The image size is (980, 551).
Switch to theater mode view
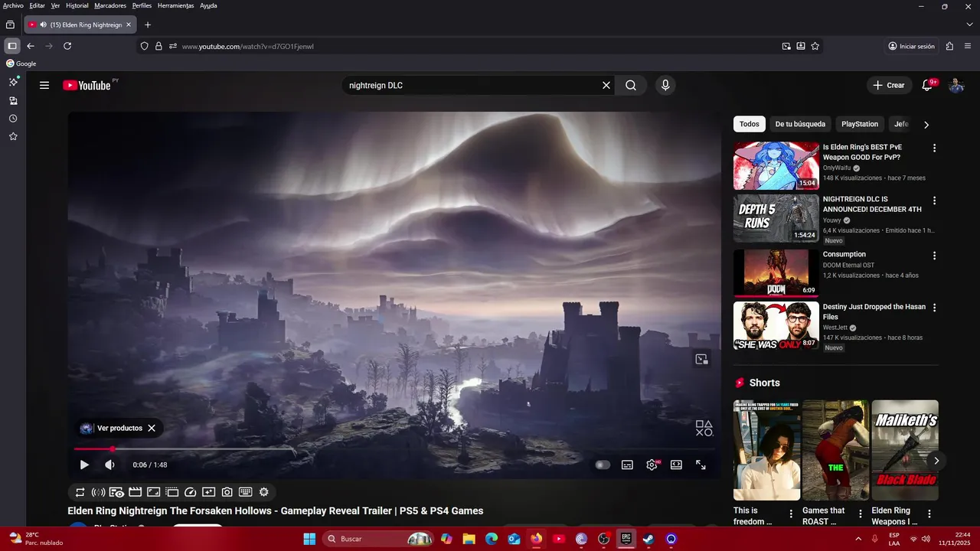click(x=676, y=465)
